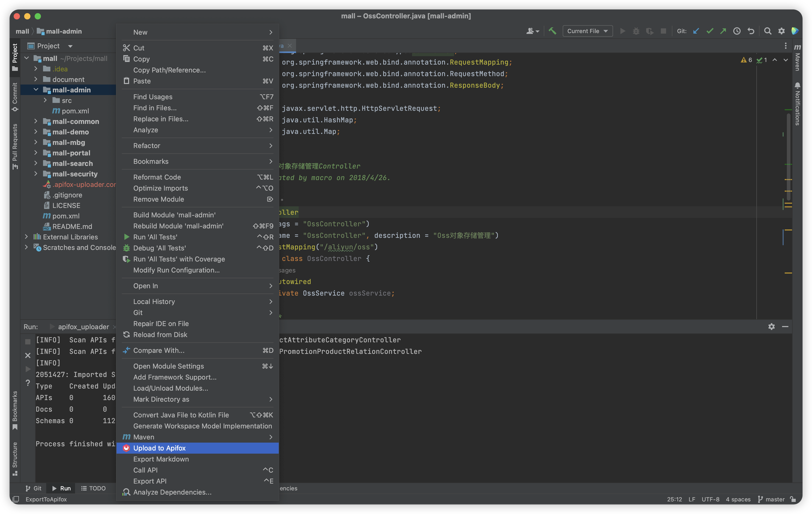
Task: Click the Stop square icon in toolbar
Action: (663, 31)
